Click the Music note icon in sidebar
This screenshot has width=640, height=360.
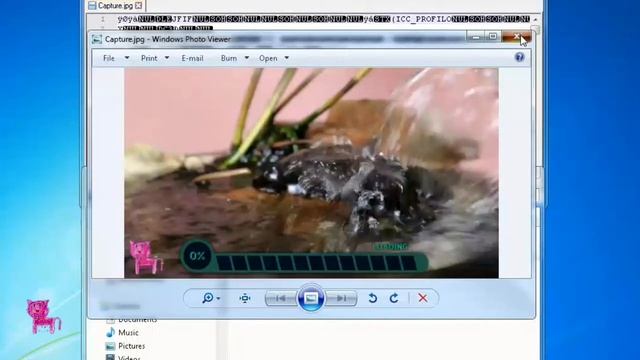110,333
